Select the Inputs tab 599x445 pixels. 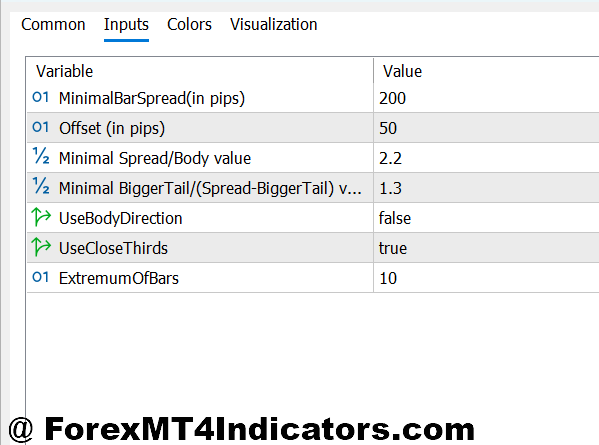(x=126, y=24)
